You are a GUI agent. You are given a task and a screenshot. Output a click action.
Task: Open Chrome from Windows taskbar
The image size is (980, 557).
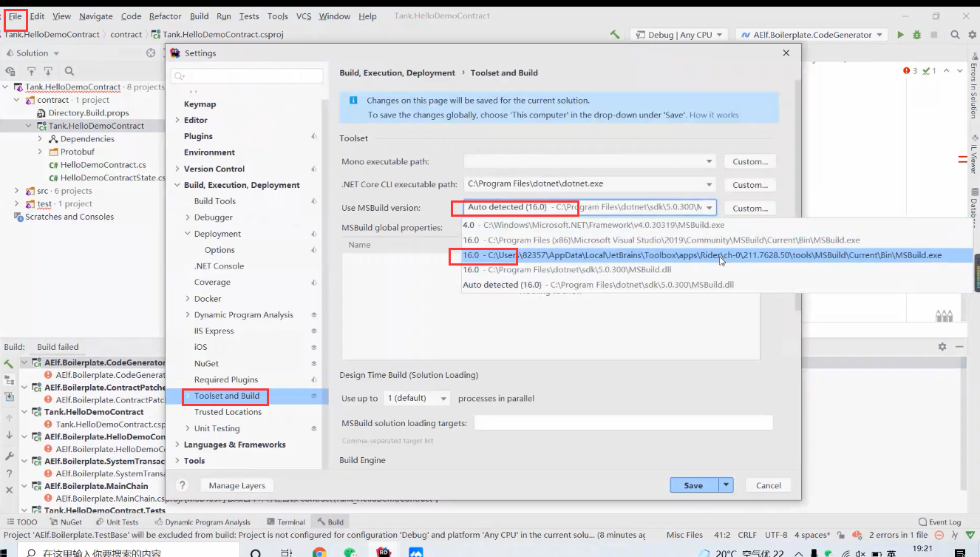tap(319, 552)
